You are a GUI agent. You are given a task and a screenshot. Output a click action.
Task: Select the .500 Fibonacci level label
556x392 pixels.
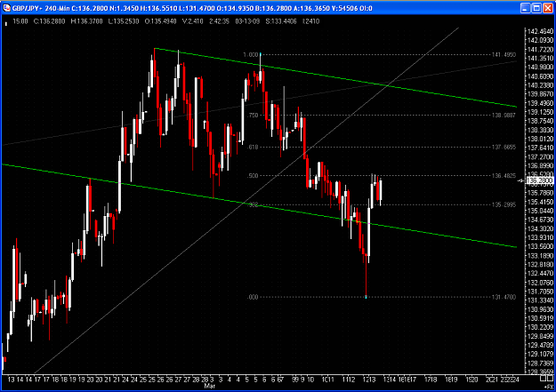pyautogui.click(x=254, y=176)
